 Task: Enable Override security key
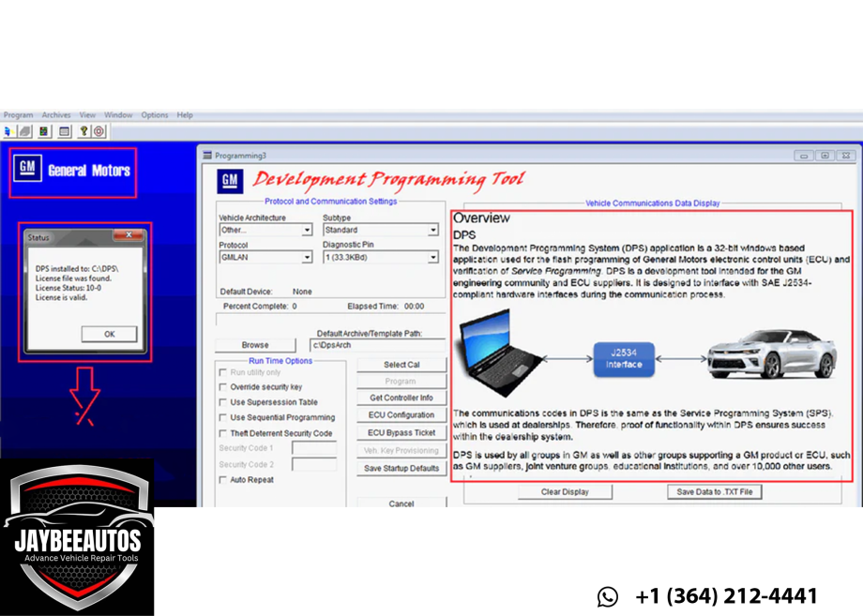pyautogui.click(x=223, y=386)
